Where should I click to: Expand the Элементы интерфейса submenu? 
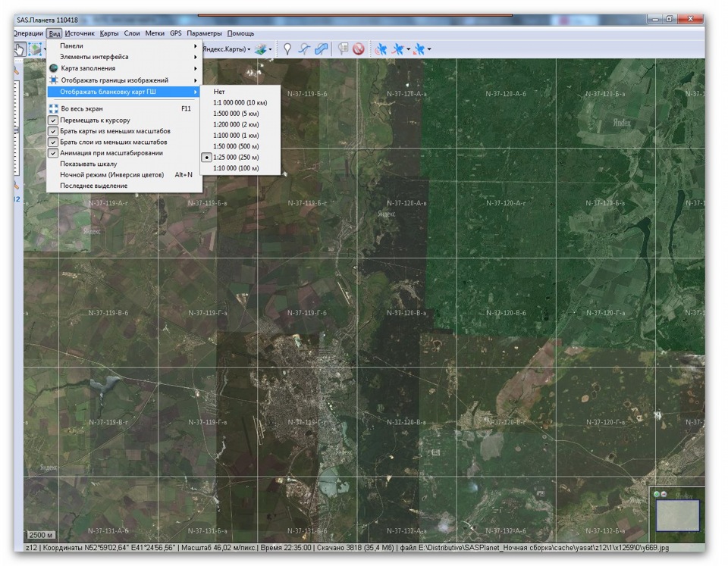[124, 57]
